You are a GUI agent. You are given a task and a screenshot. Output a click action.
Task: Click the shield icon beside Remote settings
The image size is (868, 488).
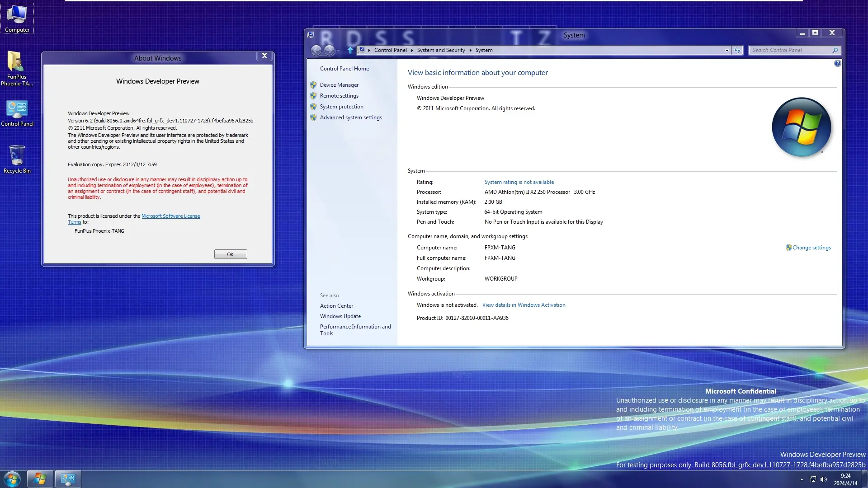point(313,96)
